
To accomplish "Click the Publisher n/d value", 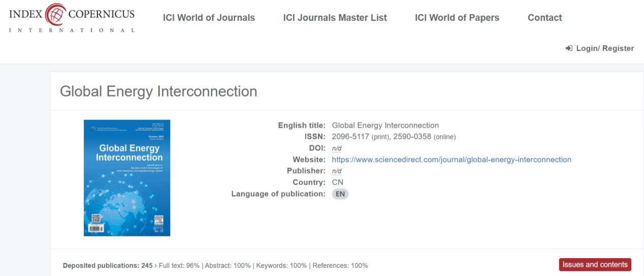I will point(337,171).
